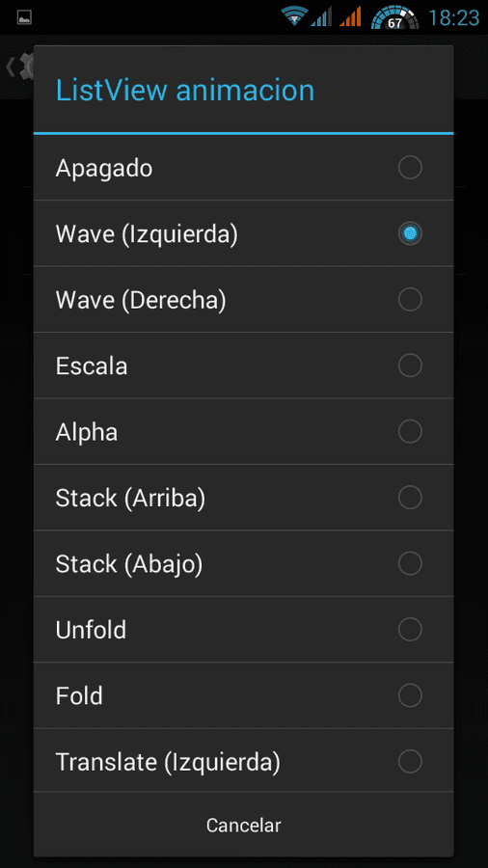Tap the orange SIM signal icon

pyautogui.click(x=350, y=16)
